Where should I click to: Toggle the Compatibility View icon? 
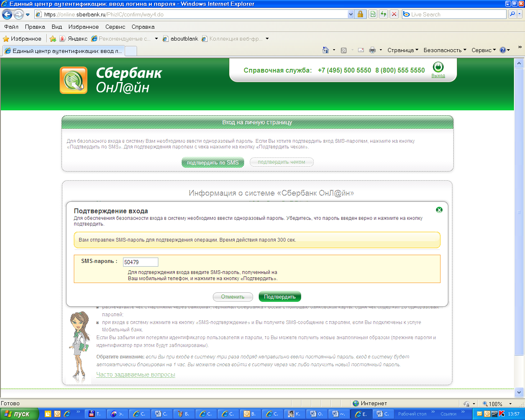pyautogui.click(x=373, y=14)
